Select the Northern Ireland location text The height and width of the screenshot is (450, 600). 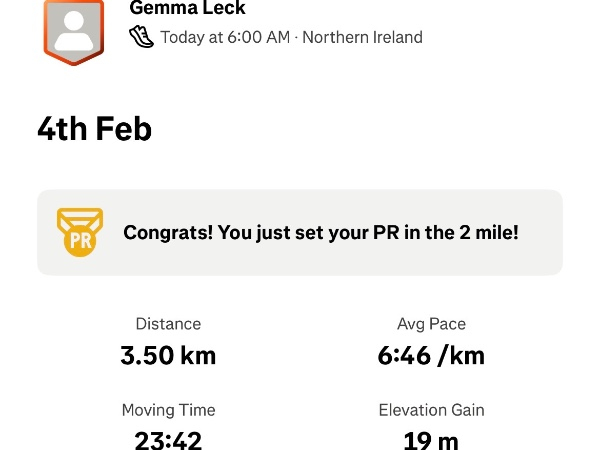pyautogui.click(x=362, y=38)
